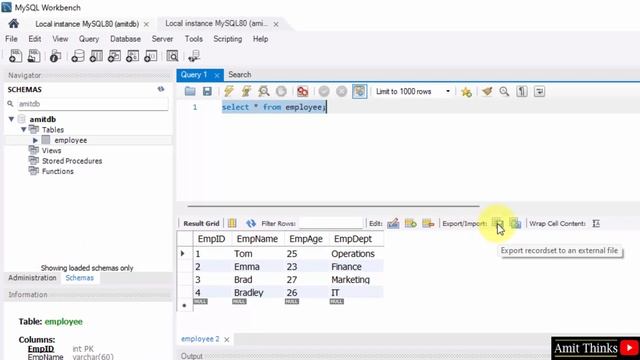The height and width of the screenshot is (360, 640).
Task: Delete selected rows icon
Action: [428, 223]
